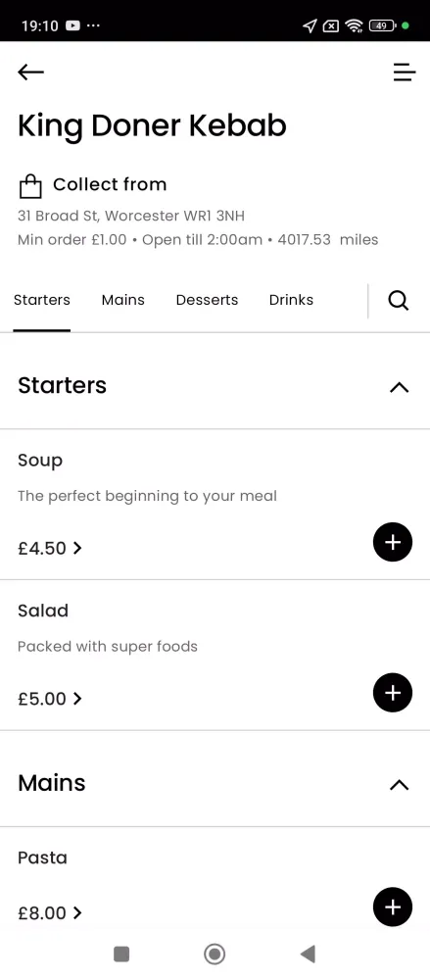Add Salad to basket with plus
This screenshot has width=430, height=980.
click(x=393, y=693)
